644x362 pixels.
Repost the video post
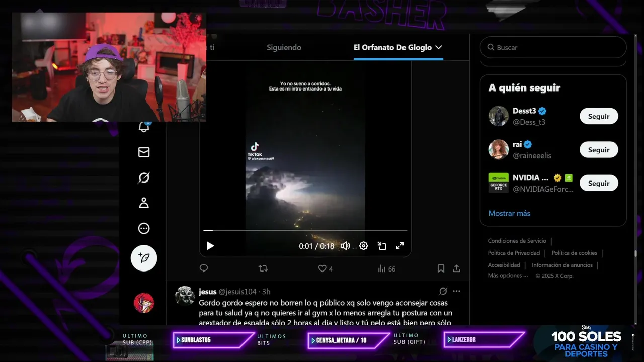tap(263, 268)
